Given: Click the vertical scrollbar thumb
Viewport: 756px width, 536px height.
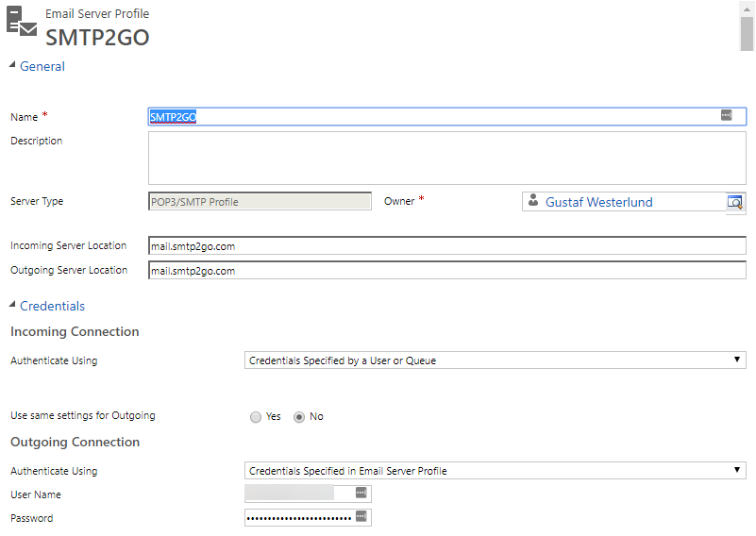Looking at the screenshot, I should pos(747,33).
